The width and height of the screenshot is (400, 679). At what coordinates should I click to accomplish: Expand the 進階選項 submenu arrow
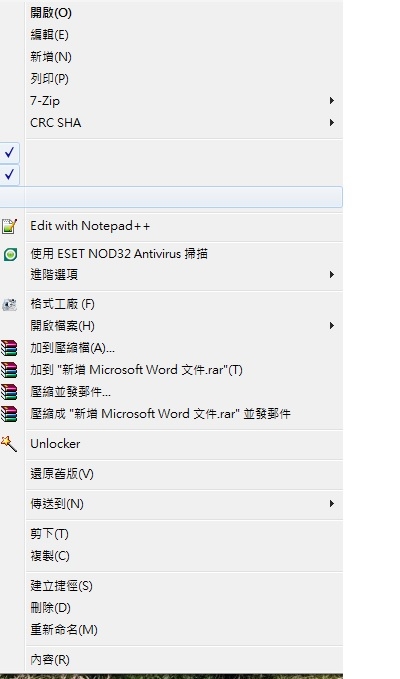[332, 275]
